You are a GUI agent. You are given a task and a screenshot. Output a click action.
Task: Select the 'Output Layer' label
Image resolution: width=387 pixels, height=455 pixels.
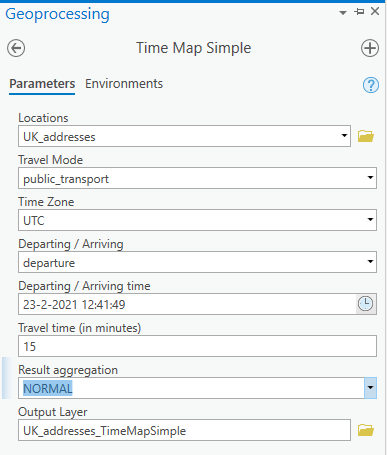tap(53, 412)
